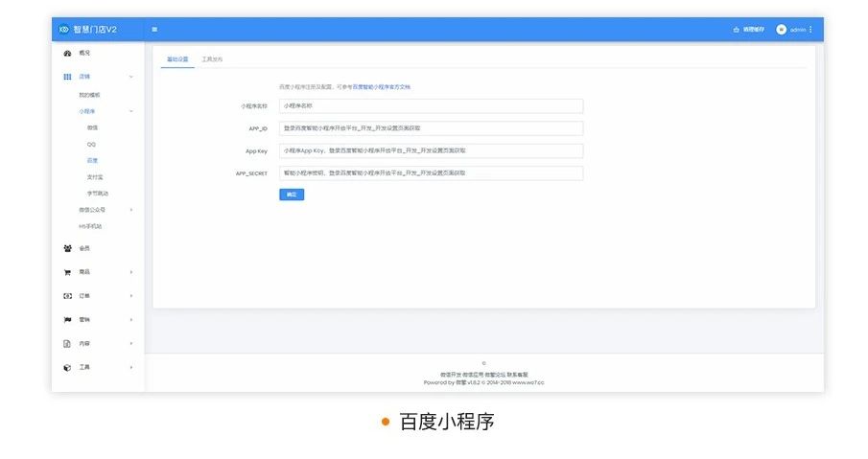Image resolution: width=868 pixels, height=459 pixels.
Task: Click the admin username in header
Action: [798, 30]
